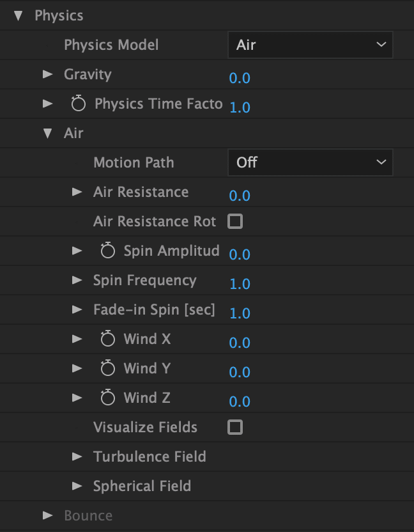The height and width of the screenshot is (532, 414).
Task: Expand the Physics Time Factor triangle
Action: point(48,104)
